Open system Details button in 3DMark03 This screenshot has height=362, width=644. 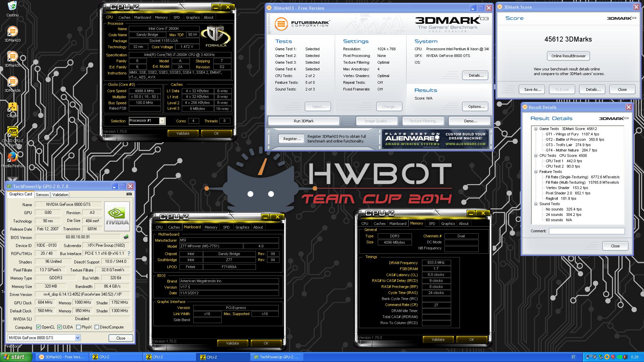[x=476, y=75]
